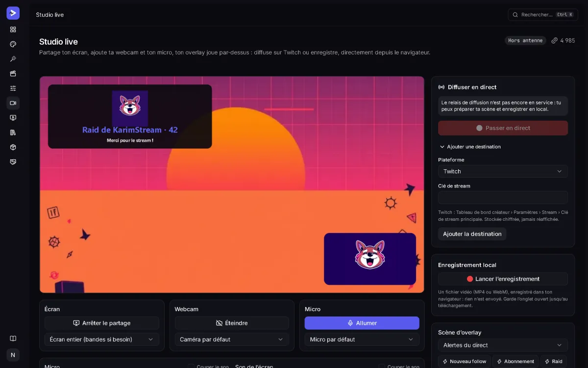Open the monitor play icon in sidebar

(13, 118)
